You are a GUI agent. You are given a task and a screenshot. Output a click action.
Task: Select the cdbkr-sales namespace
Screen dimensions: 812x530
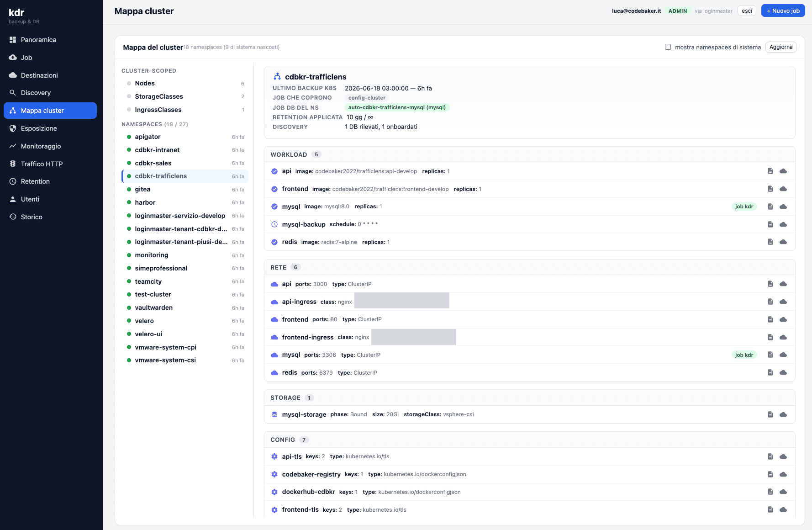(x=185, y=163)
